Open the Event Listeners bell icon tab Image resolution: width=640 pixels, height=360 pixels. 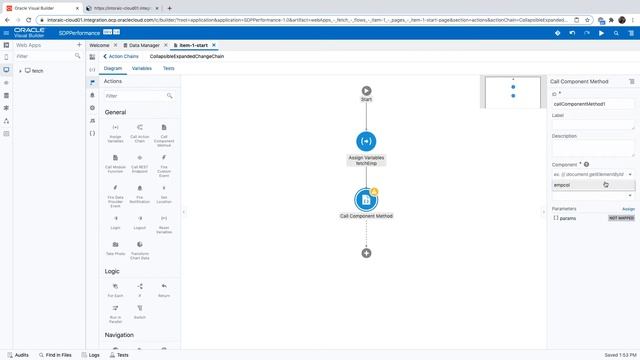[93, 95]
